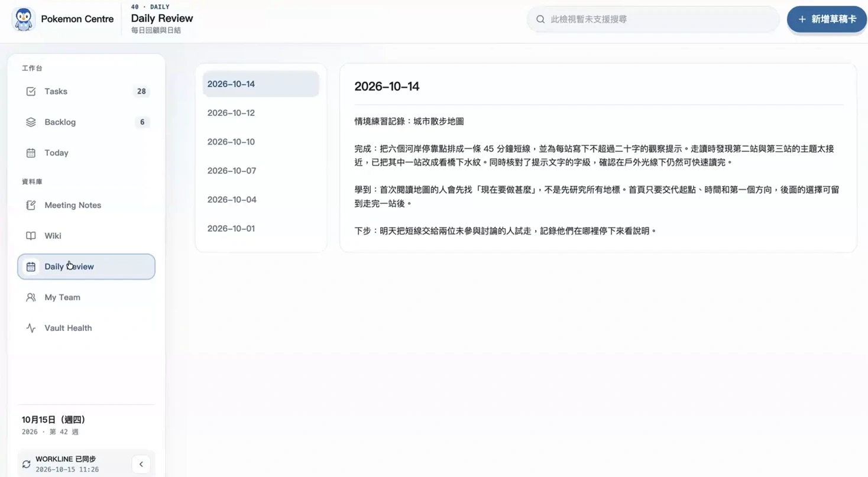Open Meeting Notes in the sidebar
868x477 pixels.
click(x=86, y=205)
